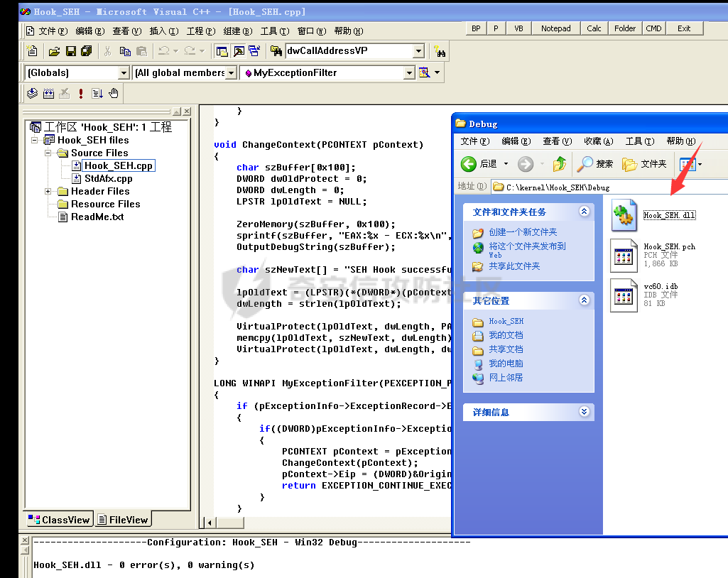Toggle the Output window icon

click(239, 51)
